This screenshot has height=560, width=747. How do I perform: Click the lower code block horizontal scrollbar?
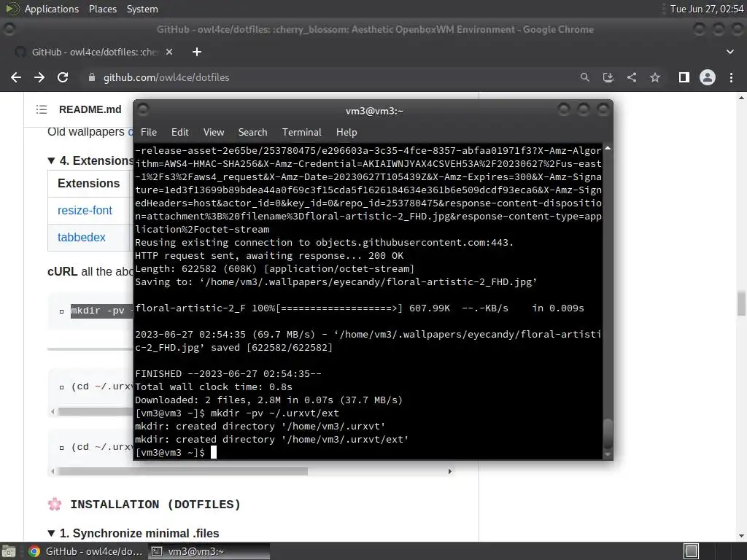click(183, 472)
